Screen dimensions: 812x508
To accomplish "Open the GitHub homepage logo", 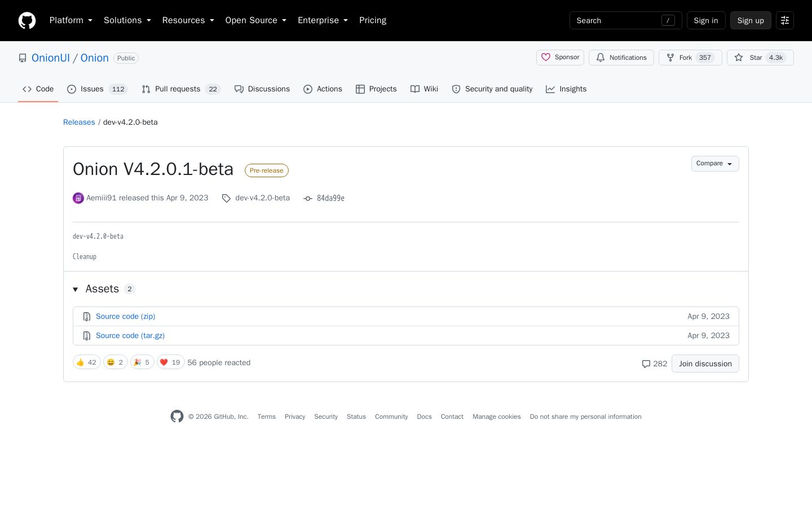I will pyautogui.click(x=27, y=20).
